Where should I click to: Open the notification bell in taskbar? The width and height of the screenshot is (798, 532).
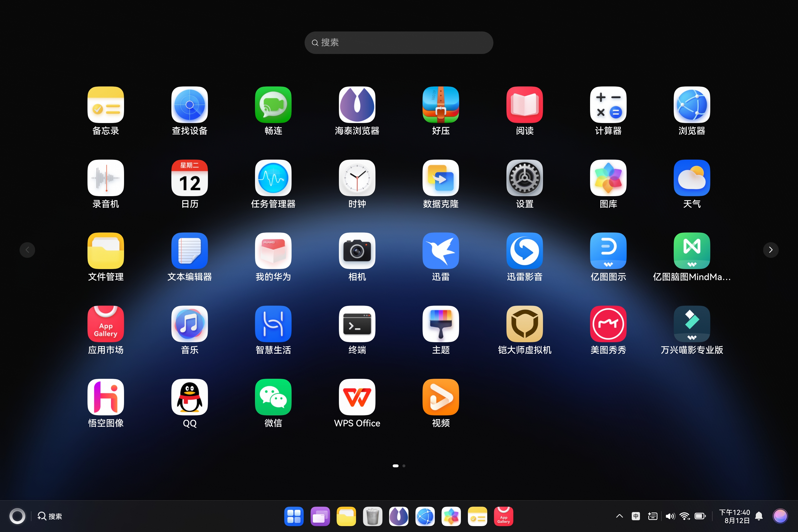click(759, 516)
